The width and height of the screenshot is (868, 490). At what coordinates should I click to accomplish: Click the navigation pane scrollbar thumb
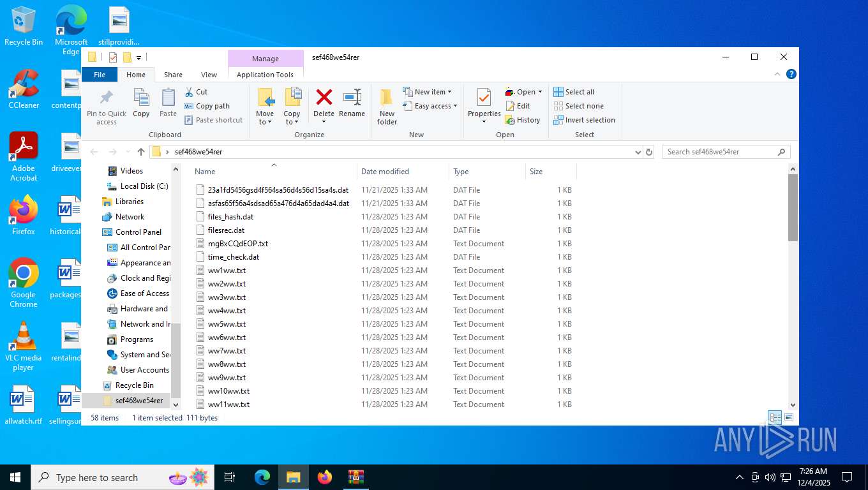tap(176, 360)
